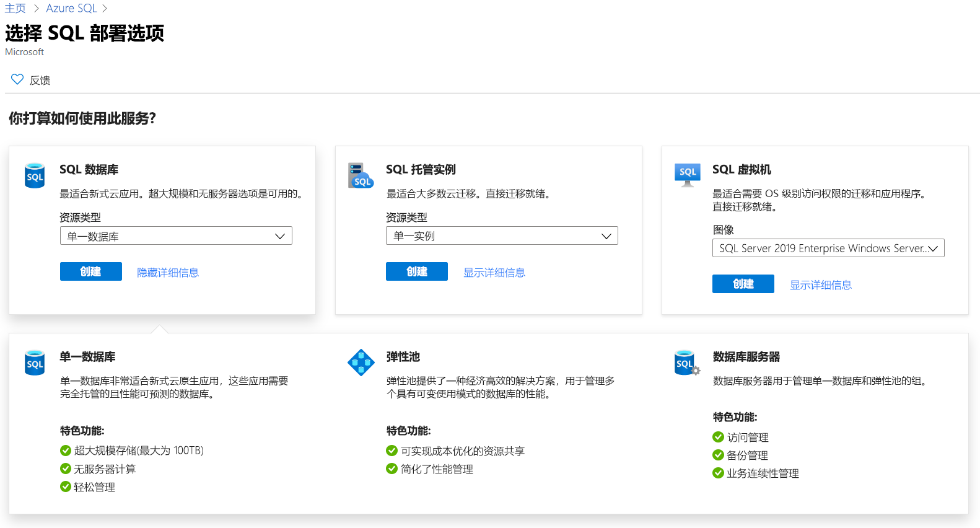
Task: Click checkmark next to 备份管理
Action: pos(718,455)
